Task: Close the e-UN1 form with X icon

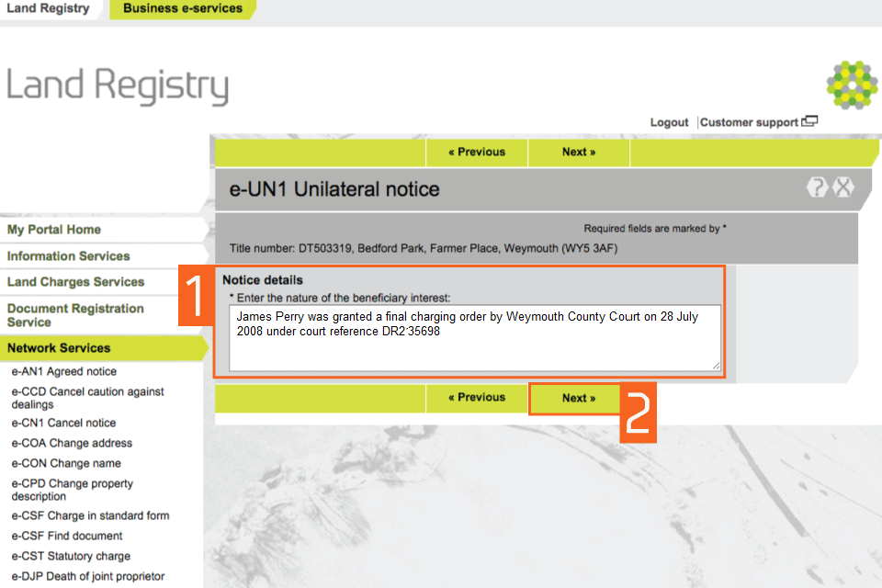Action: click(x=843, y=187)
